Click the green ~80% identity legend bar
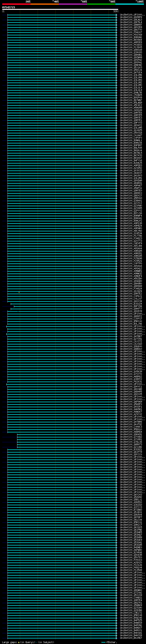Screen dimensions: 146x644 (101, 4)
